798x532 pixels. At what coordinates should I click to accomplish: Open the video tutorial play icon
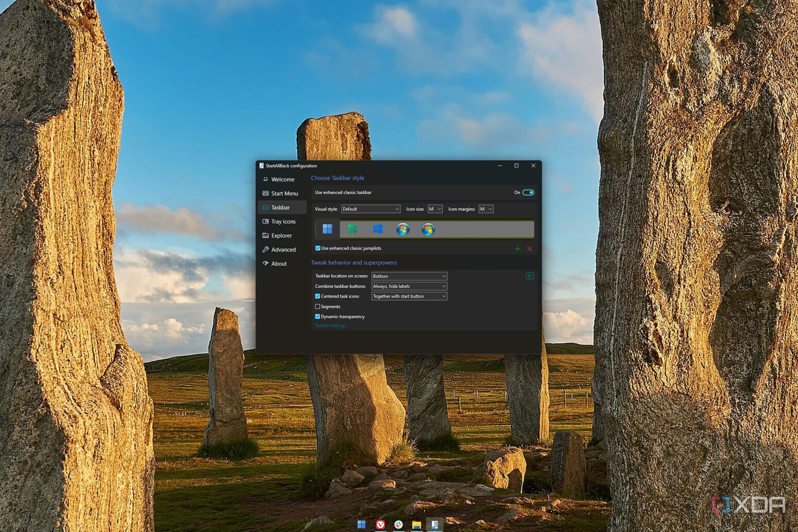529,276
